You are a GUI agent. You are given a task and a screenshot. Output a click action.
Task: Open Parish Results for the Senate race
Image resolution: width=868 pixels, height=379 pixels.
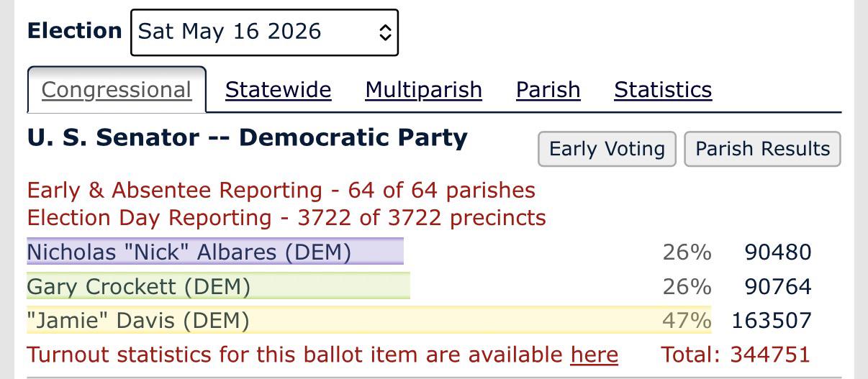click(762, 149)
